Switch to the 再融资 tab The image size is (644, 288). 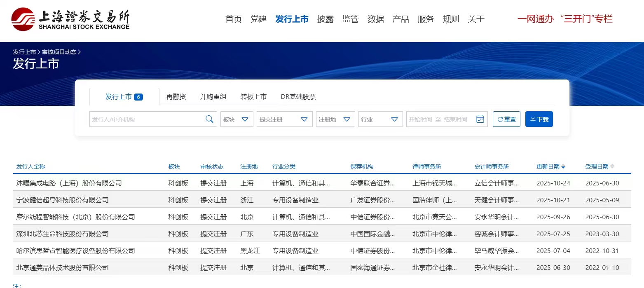click(176, 97)
